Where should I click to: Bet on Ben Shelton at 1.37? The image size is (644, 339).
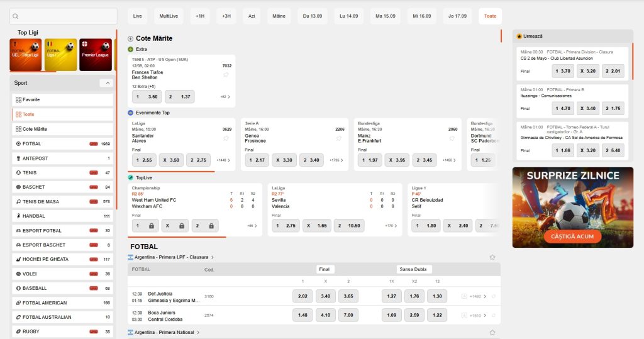180,97
